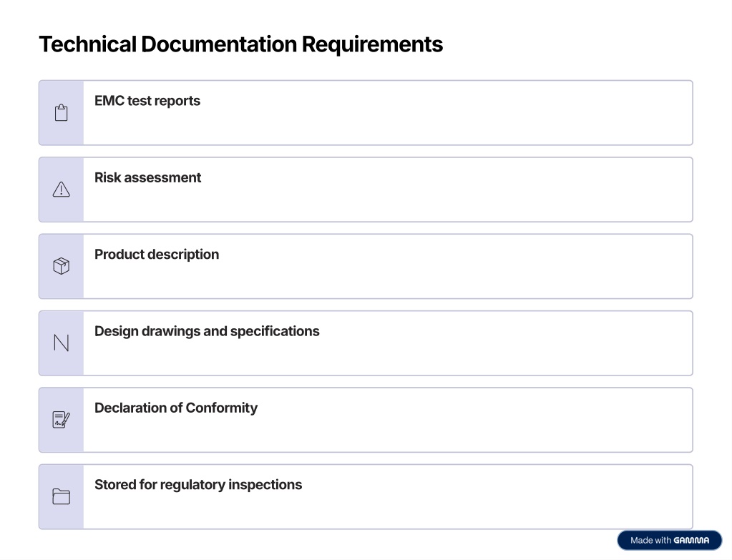The height and width of the screenshot is (560, 732).
Task: Click the signed document icon for Declaration
Action: point(61,420)
